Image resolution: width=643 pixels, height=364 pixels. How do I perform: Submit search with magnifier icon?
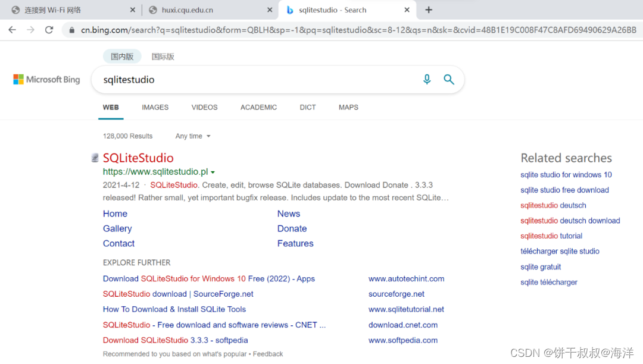[x=449, y=80]
